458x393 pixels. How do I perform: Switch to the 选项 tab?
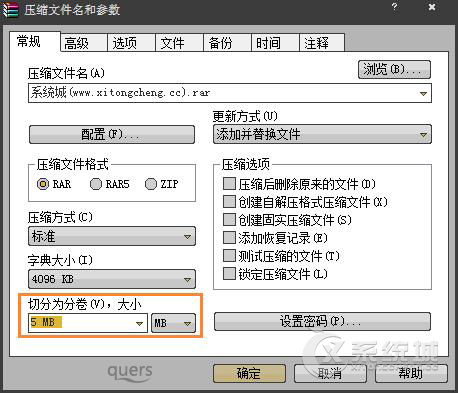click(x=131, y=43)
